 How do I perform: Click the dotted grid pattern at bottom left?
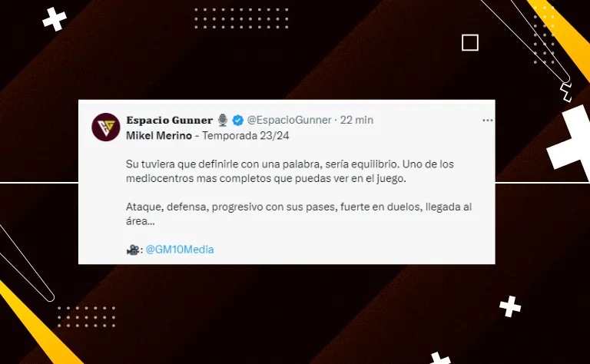[86, 316]
